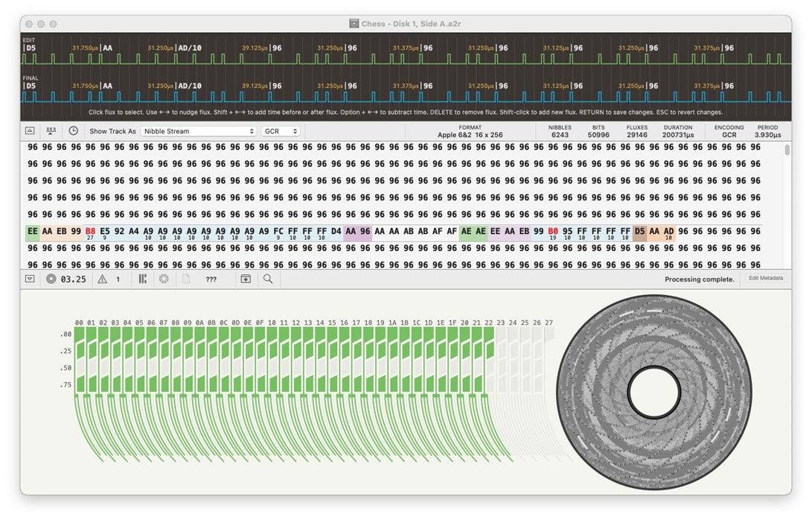Collapse the lower track map panel icon
The width and height of the screenshot is (812, 520).
click(30, 279)
